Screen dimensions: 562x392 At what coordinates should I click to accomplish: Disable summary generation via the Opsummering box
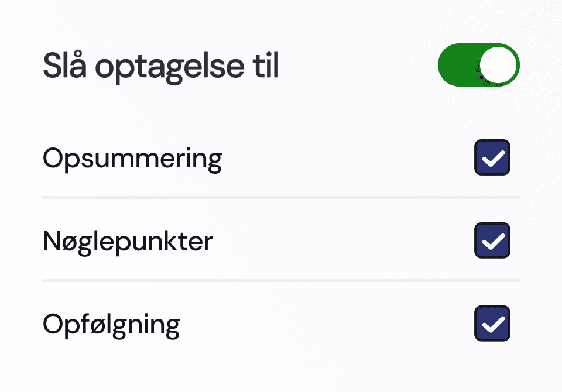coord(492,157)
